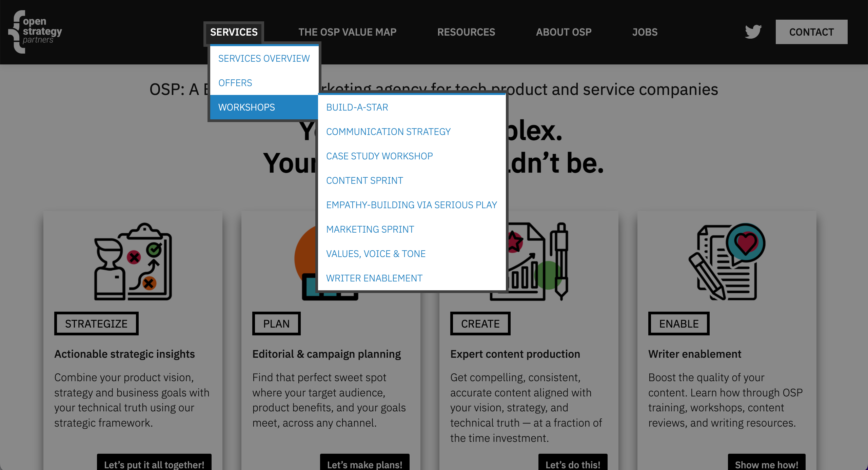
Task: Click the Strategize clipboard illustration
Action: (133, 262)
